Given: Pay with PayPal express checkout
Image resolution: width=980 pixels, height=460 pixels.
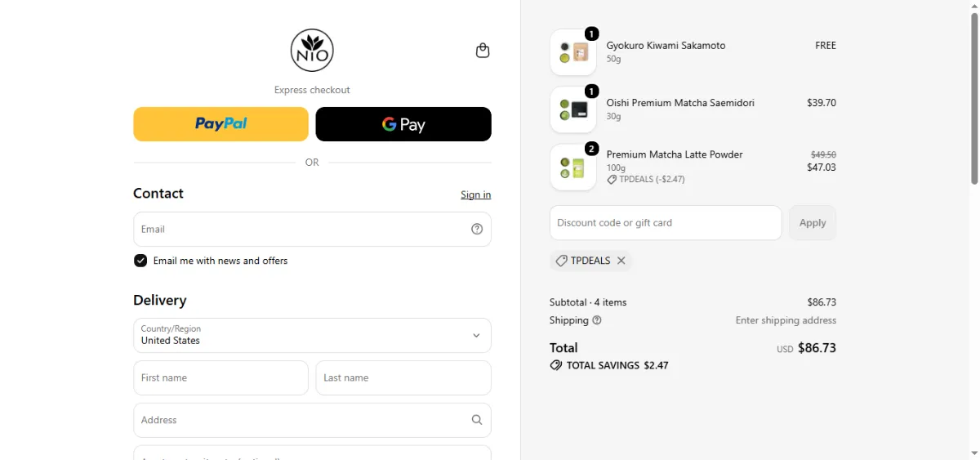Looking at the screenshot, I should (x=220, y=124).
